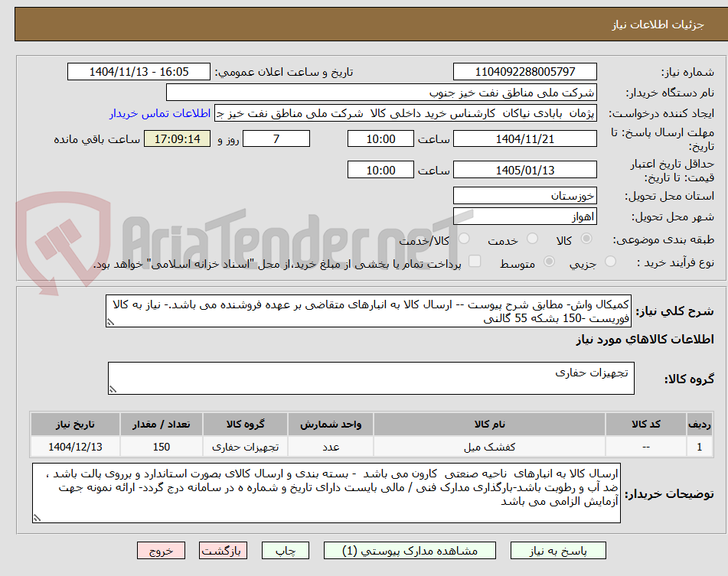Select the 'کالا/خدمت' radio button
The image size is (728, 576).
(464, 239)
